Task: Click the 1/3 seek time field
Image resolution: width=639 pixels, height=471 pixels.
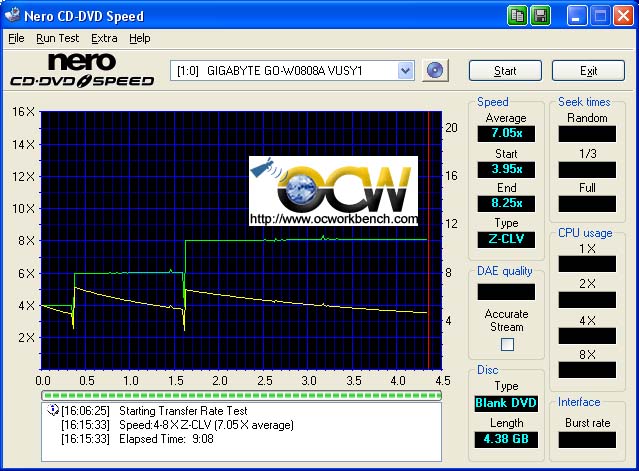Action: (x=587, y=169)
